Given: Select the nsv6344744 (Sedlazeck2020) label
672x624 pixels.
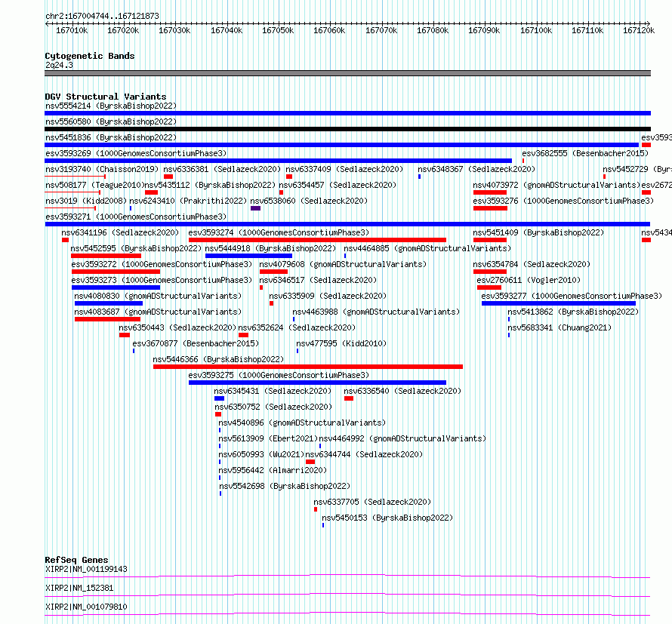Looking at the screenshot, I should 364,454.
